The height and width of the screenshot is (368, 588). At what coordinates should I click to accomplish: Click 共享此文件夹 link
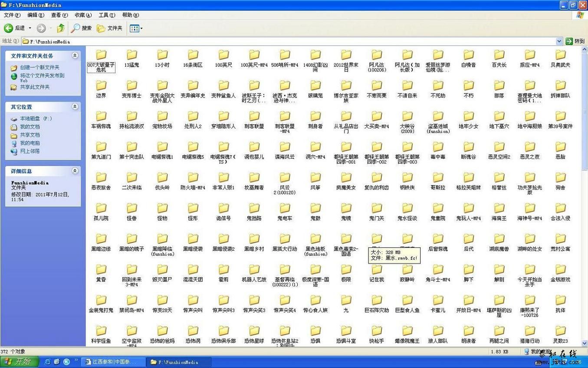coord(35,87)
